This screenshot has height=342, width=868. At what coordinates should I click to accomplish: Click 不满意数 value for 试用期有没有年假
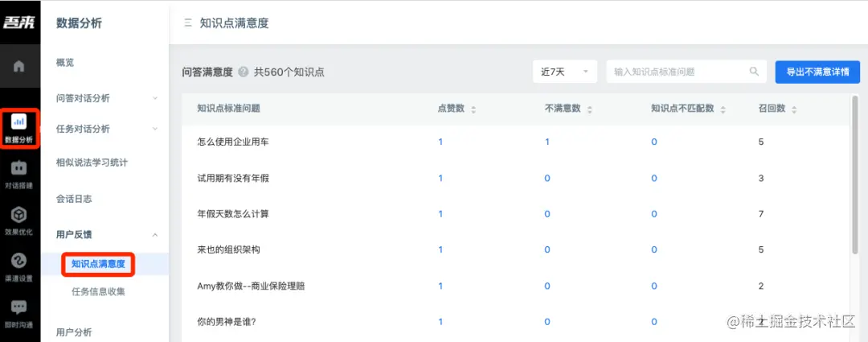[x=547, y=178]
